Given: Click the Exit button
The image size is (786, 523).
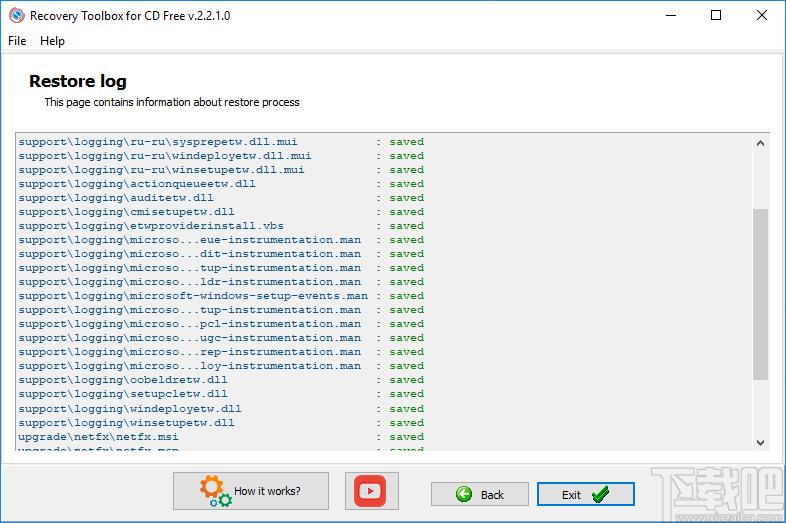Looking at the screenshot, I should 585,494.
